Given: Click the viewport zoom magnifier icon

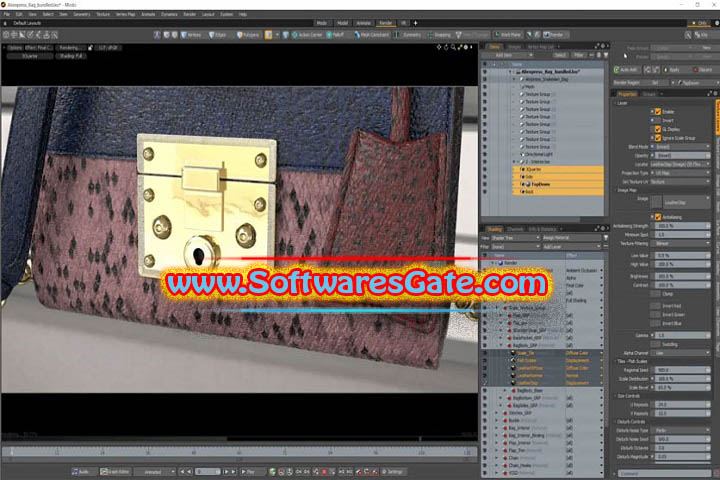Looking at the screenshot, I should 453,47.
